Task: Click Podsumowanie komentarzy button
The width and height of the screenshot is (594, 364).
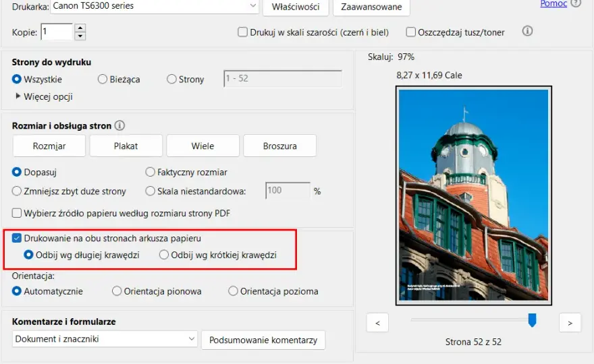Action: [x=263, y=340]
